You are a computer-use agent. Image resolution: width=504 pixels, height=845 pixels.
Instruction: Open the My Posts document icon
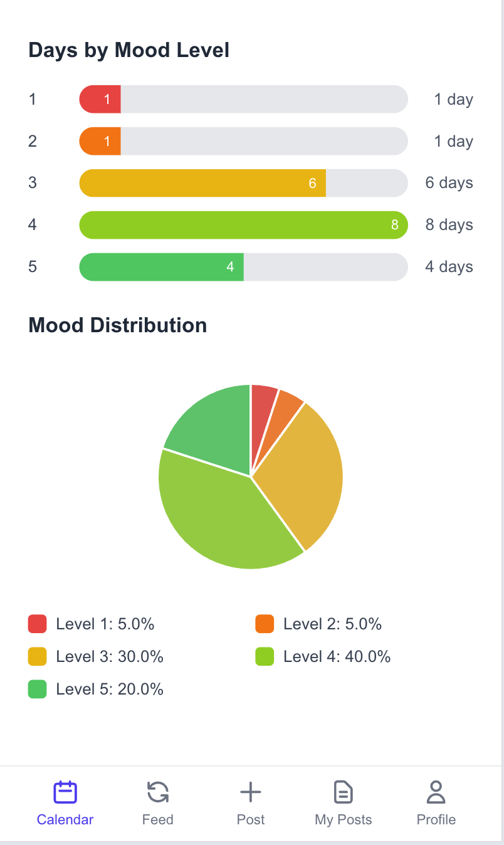coord(343,792)
